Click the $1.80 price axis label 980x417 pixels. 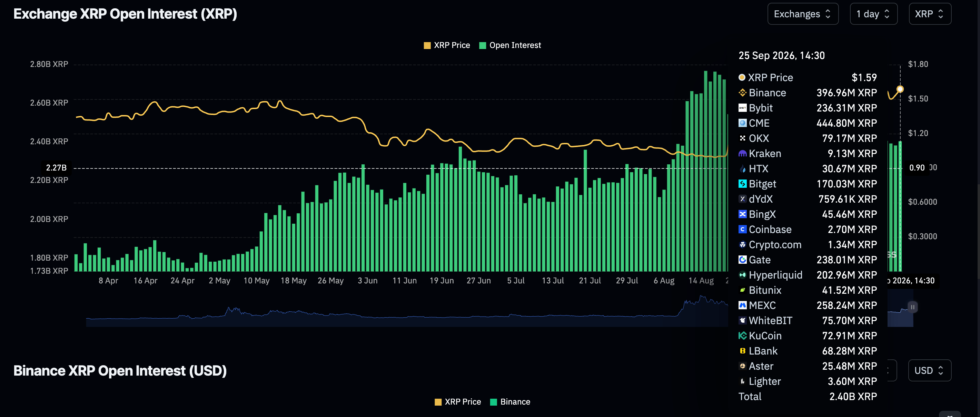click(918, 64)
